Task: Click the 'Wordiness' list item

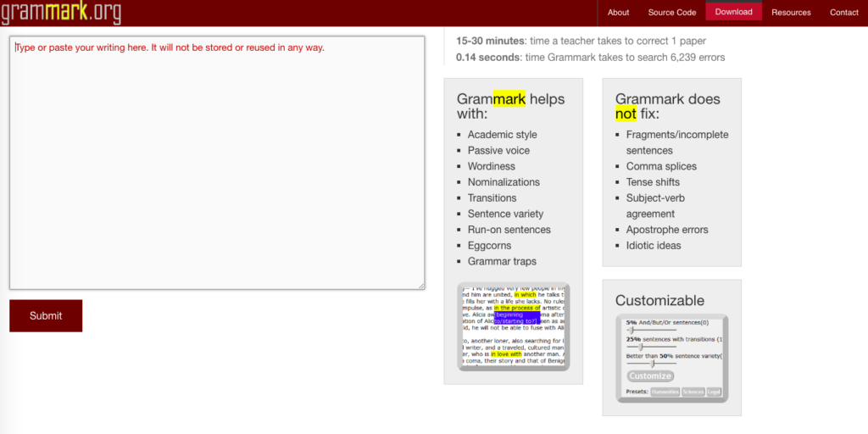Action: coord(491,166)
